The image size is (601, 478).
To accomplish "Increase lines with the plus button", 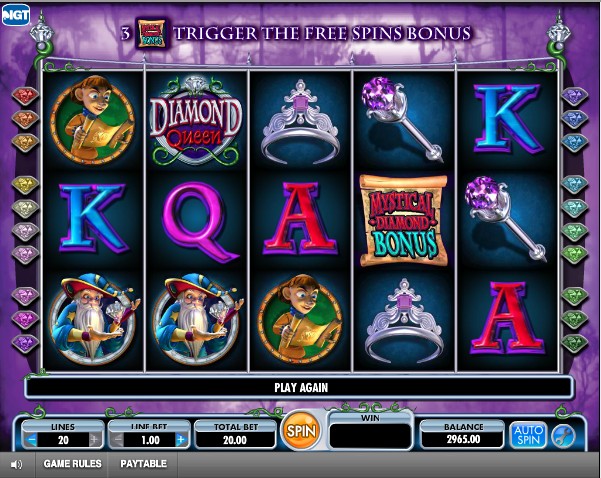I will point(95,440).
